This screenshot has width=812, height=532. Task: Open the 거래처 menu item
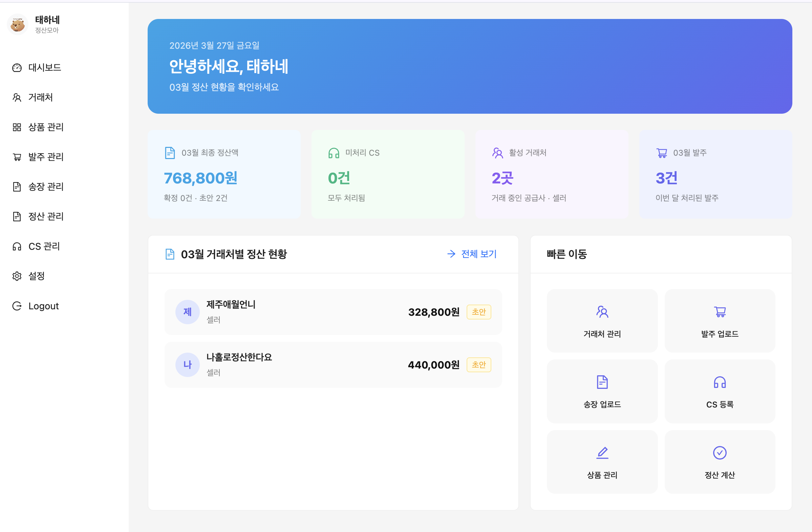point(40,97)
